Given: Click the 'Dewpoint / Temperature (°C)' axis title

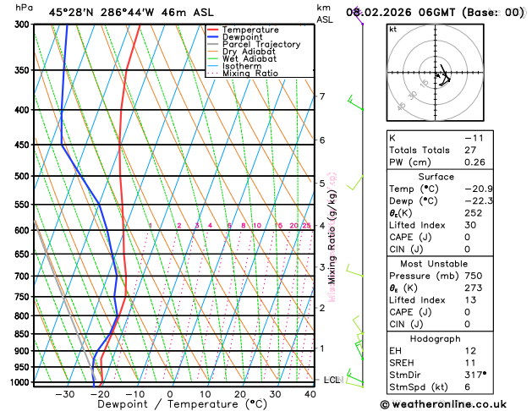Looking at the screenshot, I should coord(182,404).
